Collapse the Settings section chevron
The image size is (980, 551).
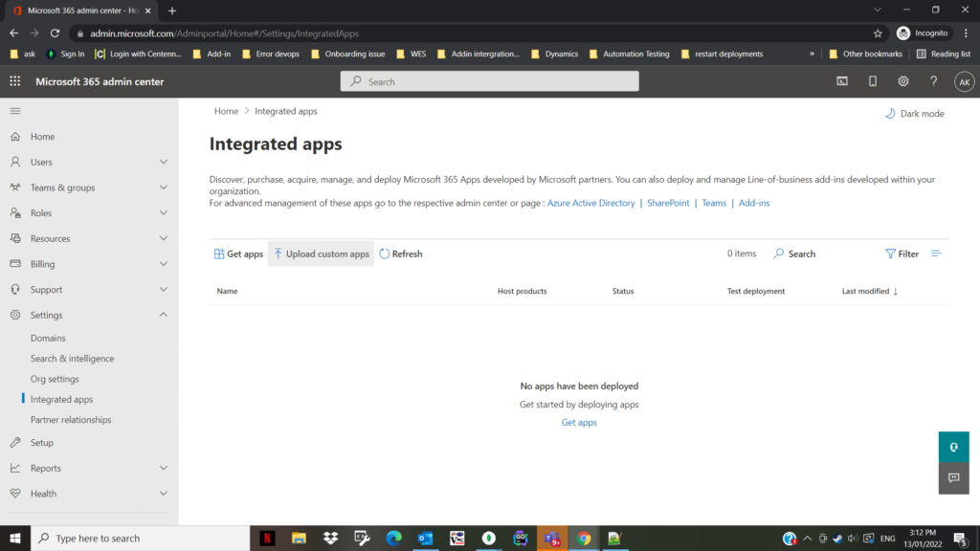pyautogui.click(x=163, y=315)
